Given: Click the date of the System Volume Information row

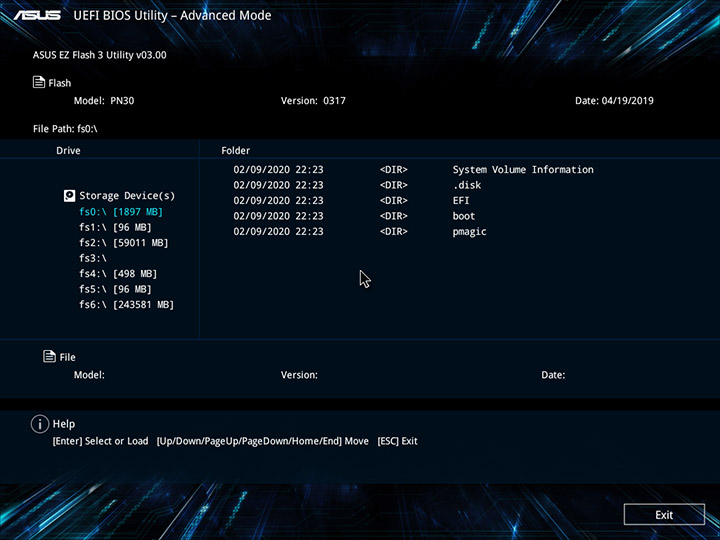Looking at the screenshot, I should pyautogui.click(x=278, y=169).
